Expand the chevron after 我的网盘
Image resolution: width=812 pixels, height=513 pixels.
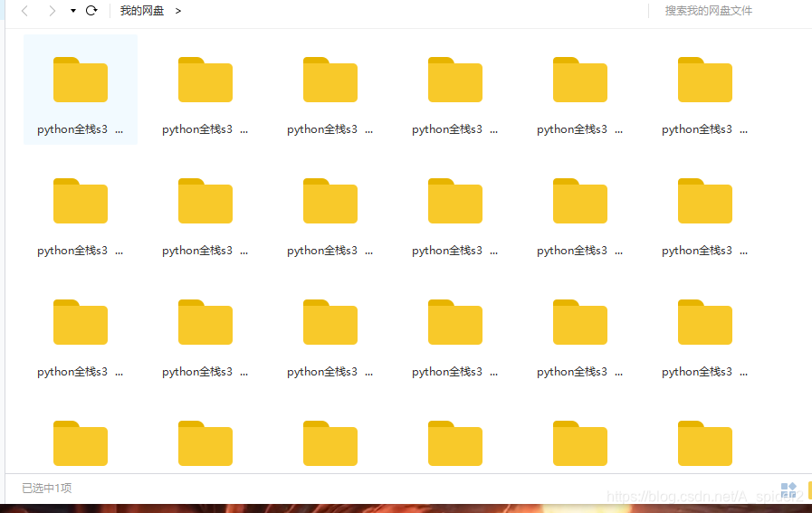coord(178,11)
